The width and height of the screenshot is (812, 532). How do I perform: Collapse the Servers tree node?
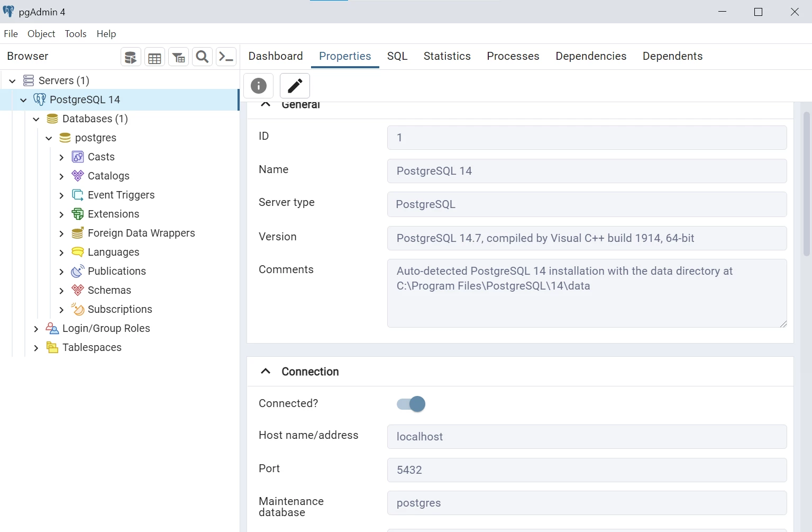(13, 81)
